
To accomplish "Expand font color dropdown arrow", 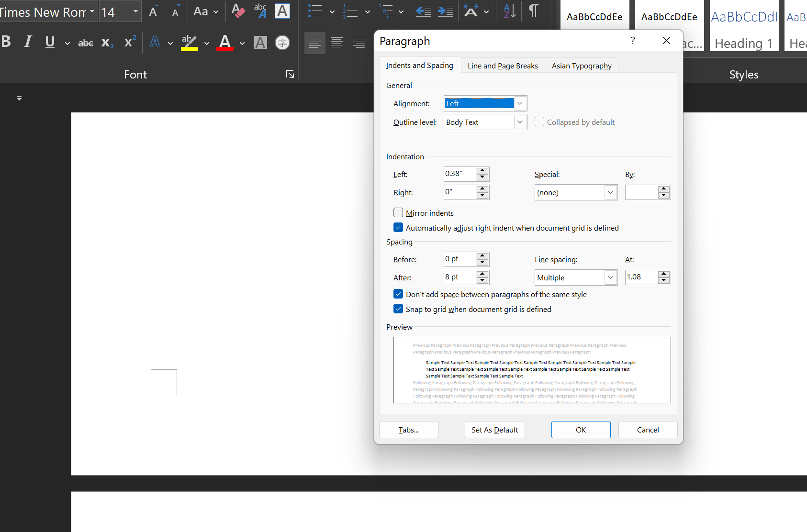I will 242,43.
